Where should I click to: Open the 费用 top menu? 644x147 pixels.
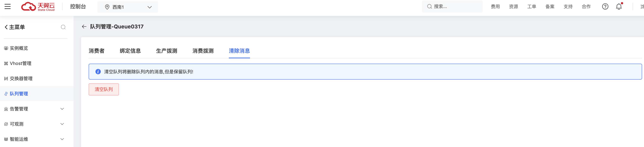pos(495,6)
